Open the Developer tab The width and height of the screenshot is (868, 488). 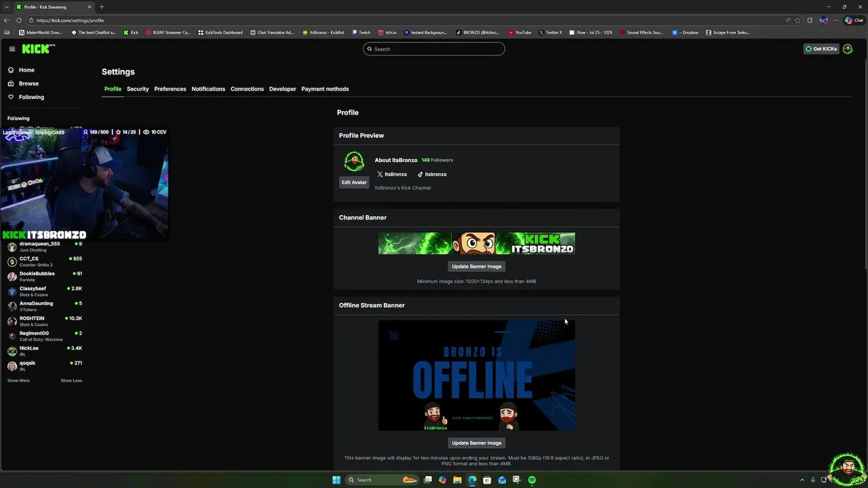click(283, 89)
